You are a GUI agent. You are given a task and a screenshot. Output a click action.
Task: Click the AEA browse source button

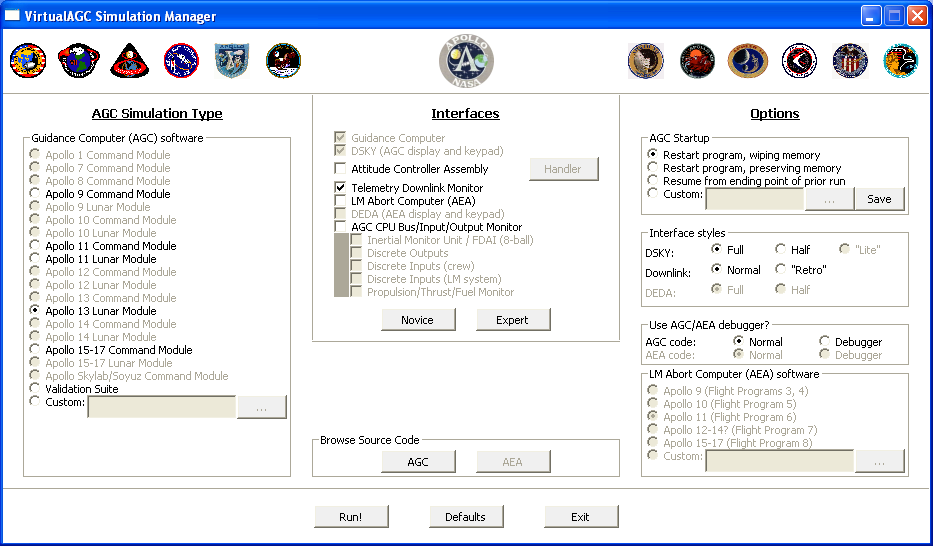[513, 462]
